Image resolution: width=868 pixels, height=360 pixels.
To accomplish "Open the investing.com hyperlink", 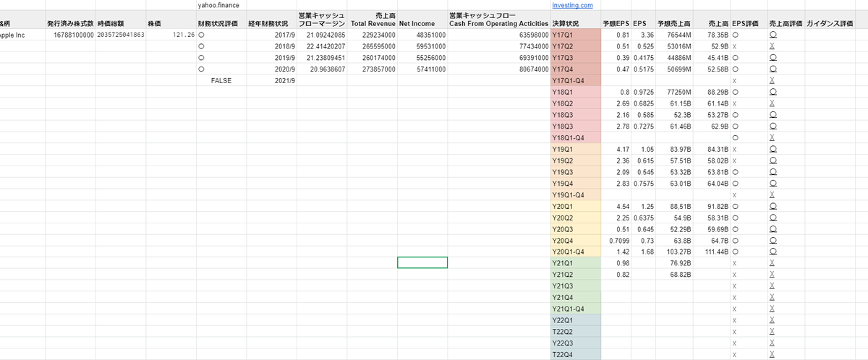I will 571,5.
